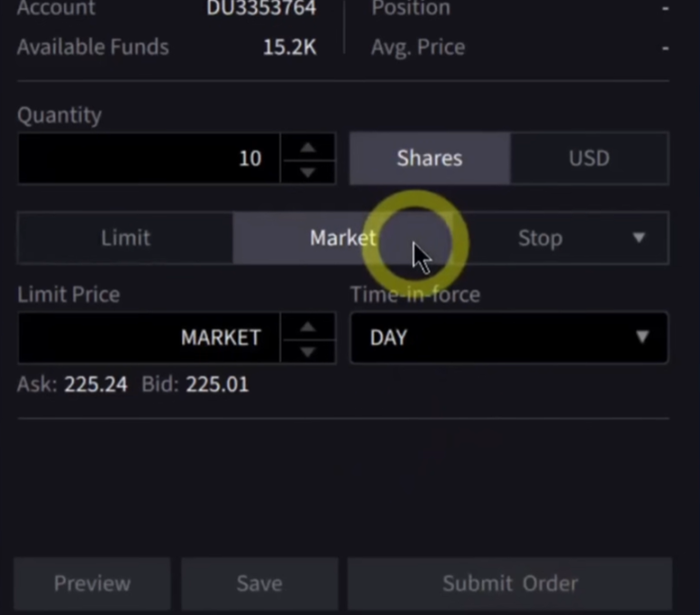Click the Ask price 225.24
This screenshot has width=700, height=615.
click(x=96, y=384)
